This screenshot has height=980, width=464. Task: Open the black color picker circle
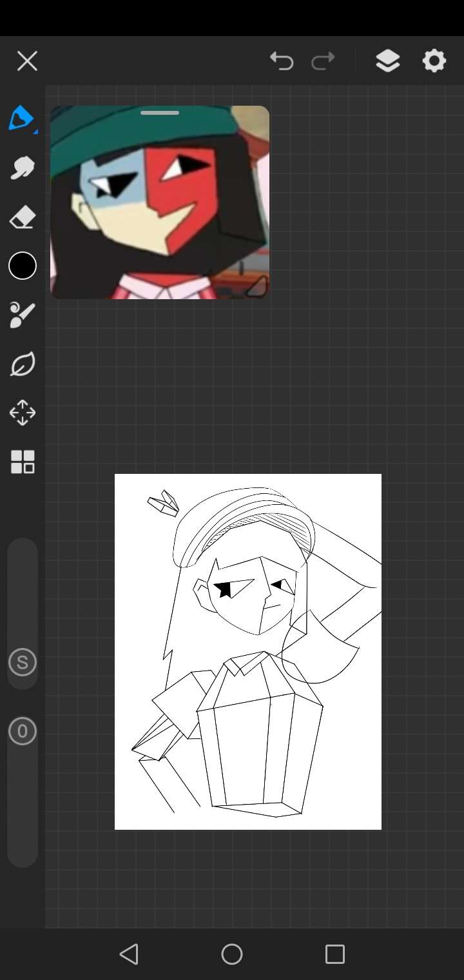point(23,266)
